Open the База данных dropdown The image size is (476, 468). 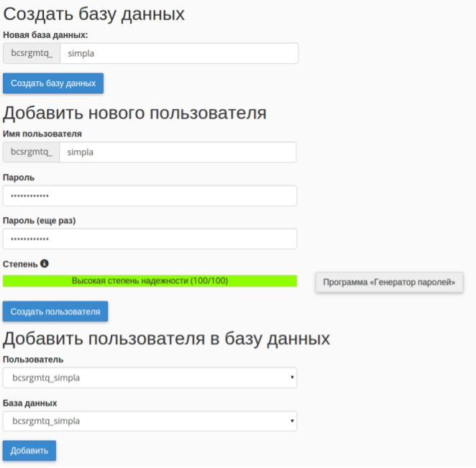(150, 421)
